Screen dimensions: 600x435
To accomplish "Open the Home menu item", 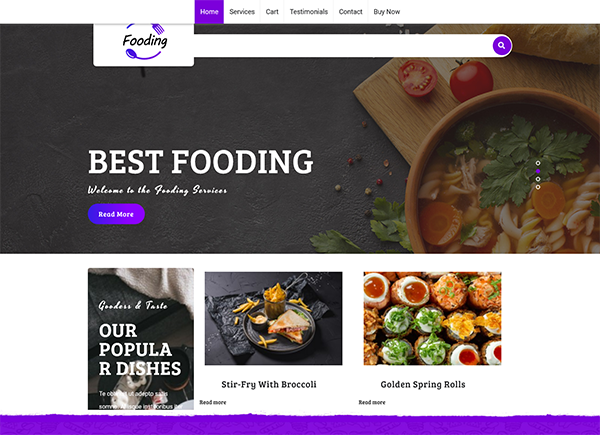I will pos(209,12).
